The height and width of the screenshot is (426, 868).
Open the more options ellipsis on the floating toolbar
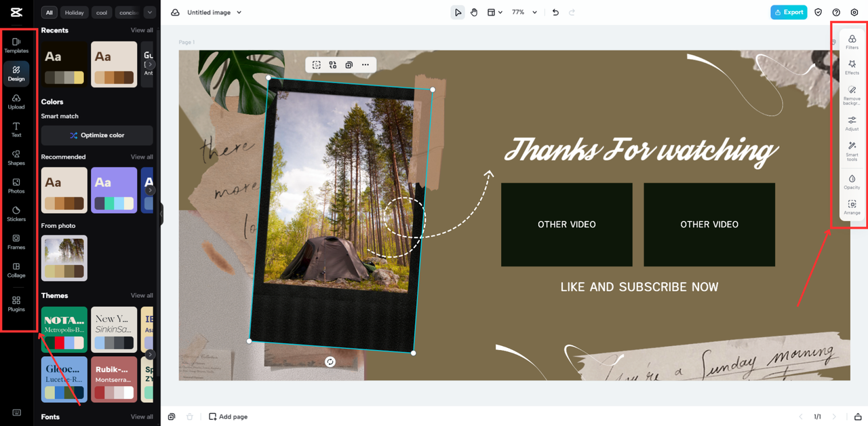365,64
